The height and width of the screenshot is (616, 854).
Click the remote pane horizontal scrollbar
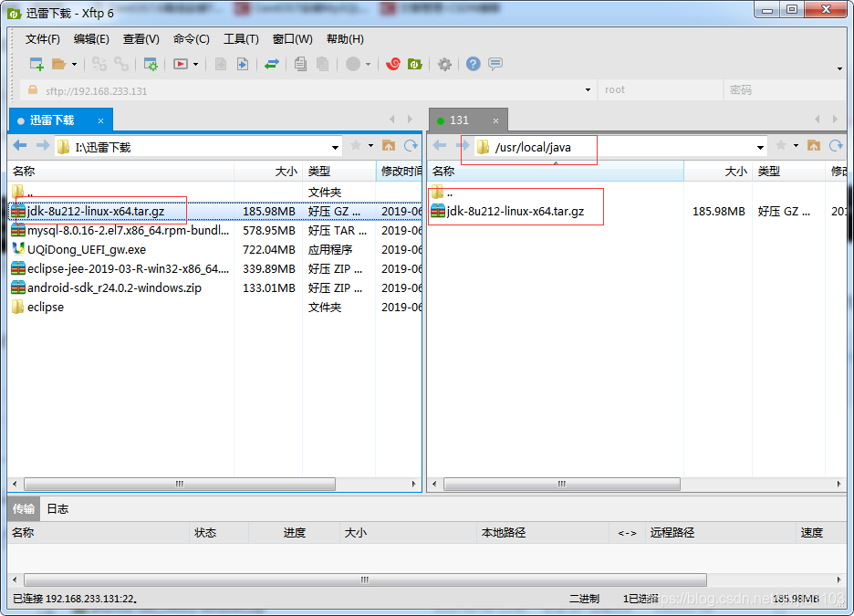(x=561, y=484)
